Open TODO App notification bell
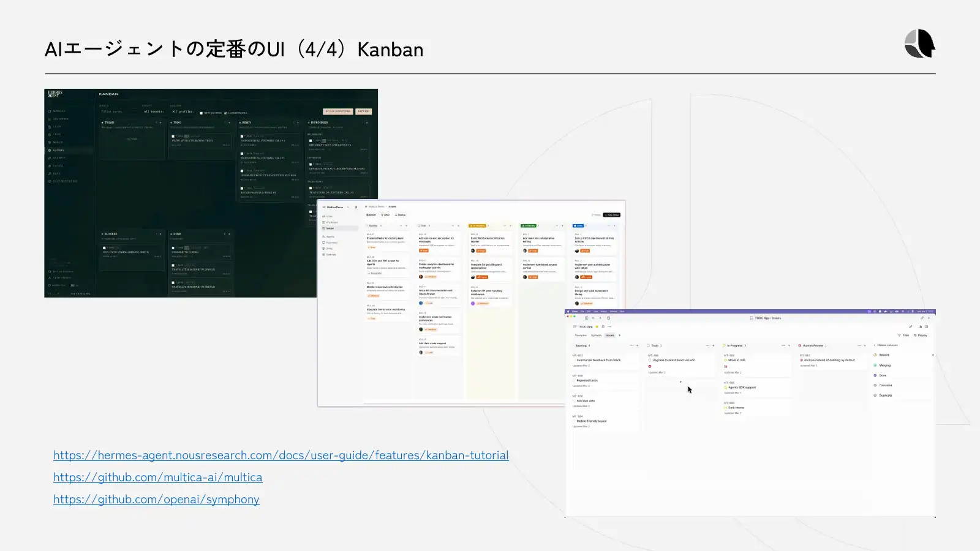The width and height of the screenshot is (980, 551). 603,327
